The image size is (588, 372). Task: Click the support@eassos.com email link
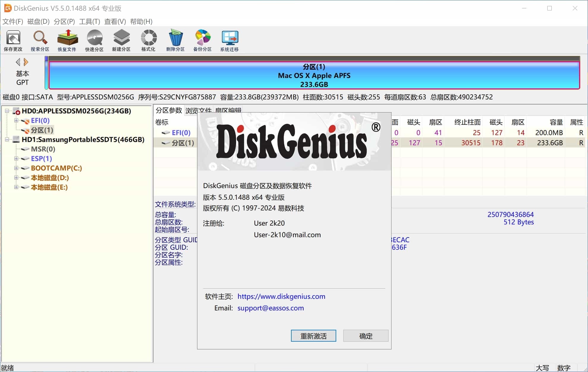pyautogui.click(x=270, y=308)
